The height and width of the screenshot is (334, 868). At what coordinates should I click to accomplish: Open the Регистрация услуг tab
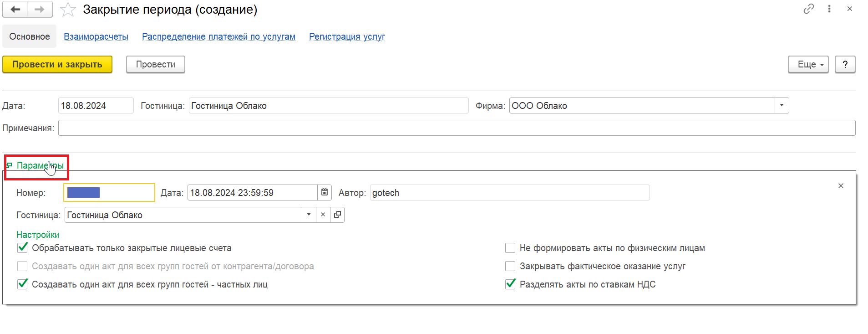pos(347,36)
